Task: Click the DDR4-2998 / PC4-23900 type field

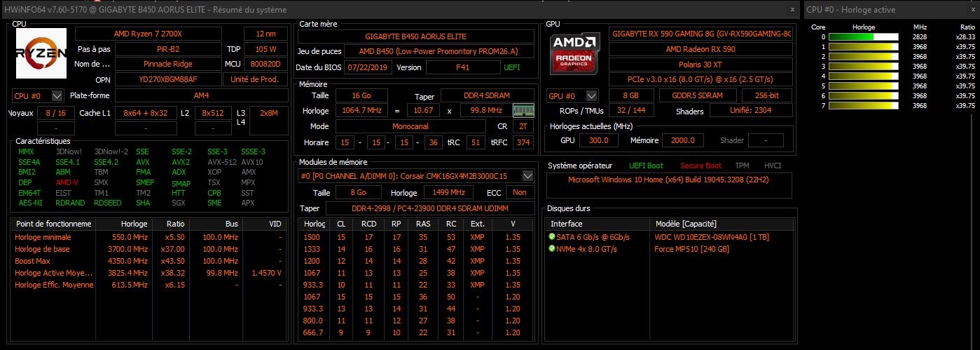Action: tap(429, 208)
